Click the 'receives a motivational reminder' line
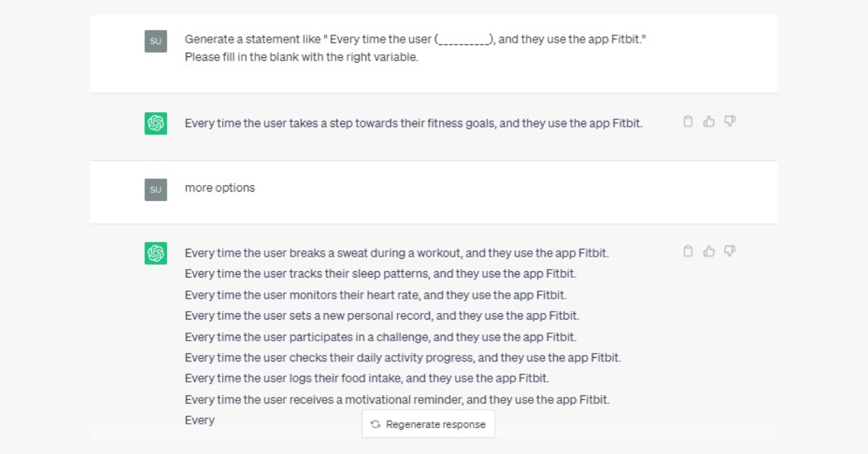 (x=397, y=399)
